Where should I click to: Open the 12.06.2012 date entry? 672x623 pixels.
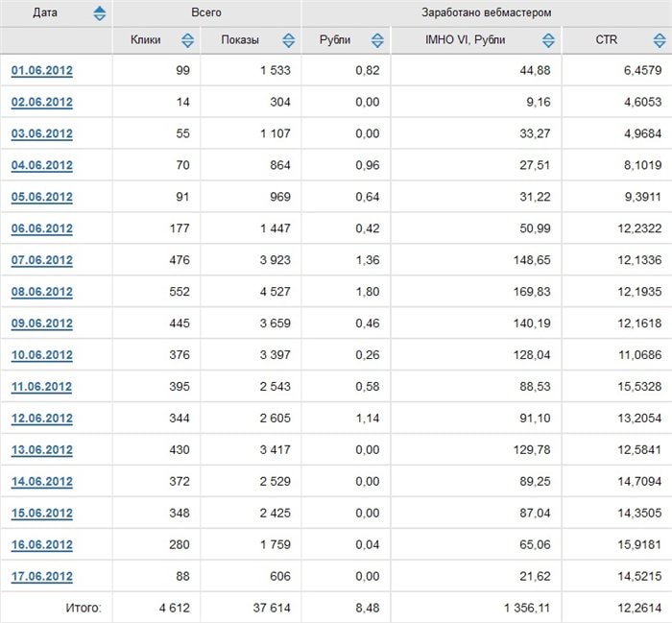(42, 419)
